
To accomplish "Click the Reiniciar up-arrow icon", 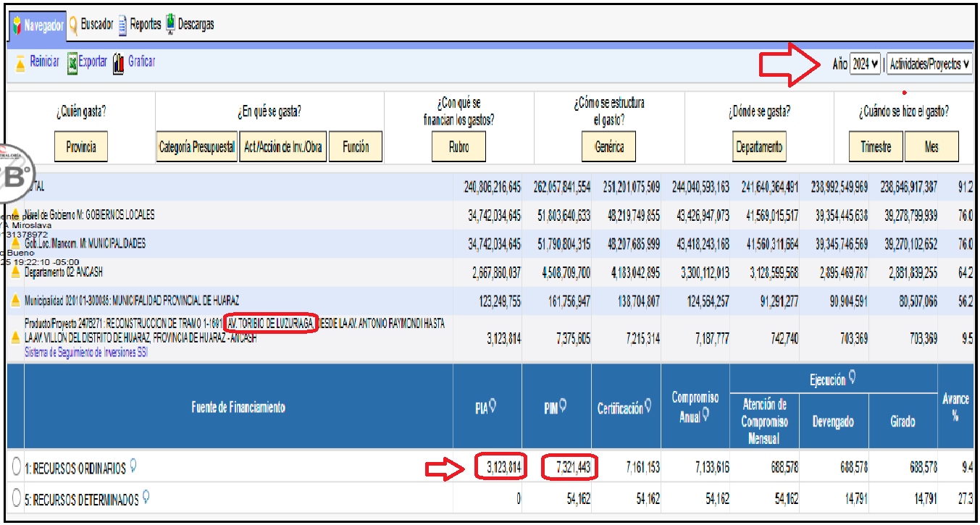I will [x=20, y=63].
